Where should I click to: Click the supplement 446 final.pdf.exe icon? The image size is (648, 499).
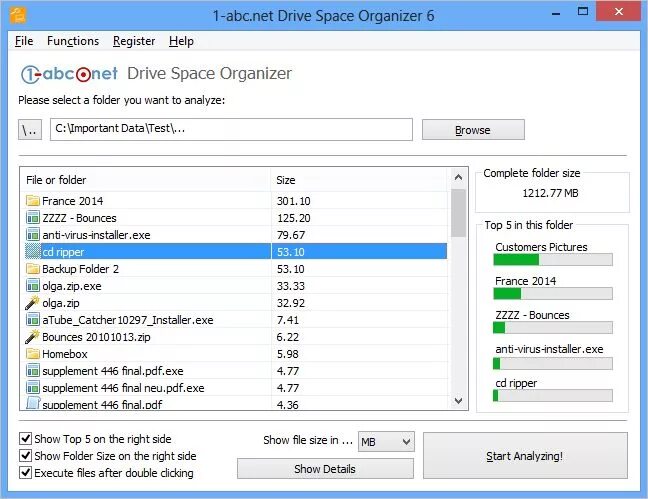click(x=33, y=370)
